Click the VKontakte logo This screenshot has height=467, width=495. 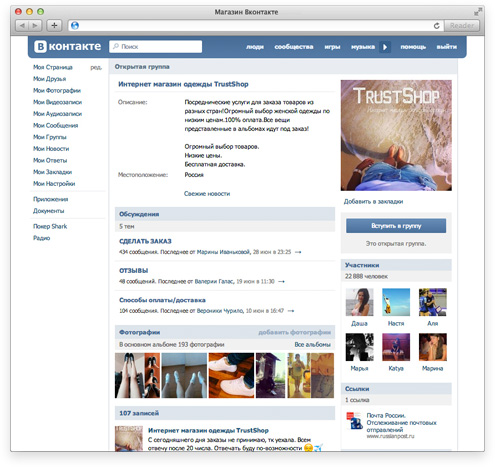point(68,46)
